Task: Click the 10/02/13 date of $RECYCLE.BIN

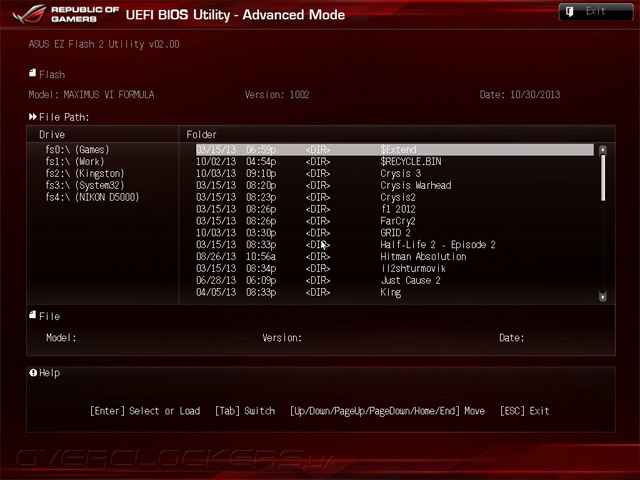Action: pos(216,162)
